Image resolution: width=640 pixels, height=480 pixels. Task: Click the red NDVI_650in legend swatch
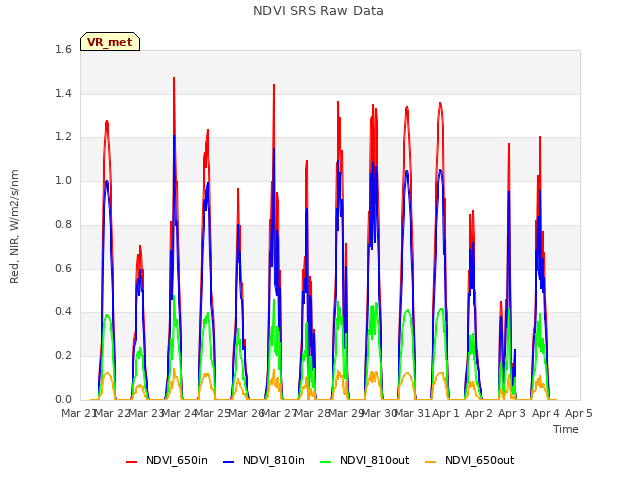[x=131, y=462]
